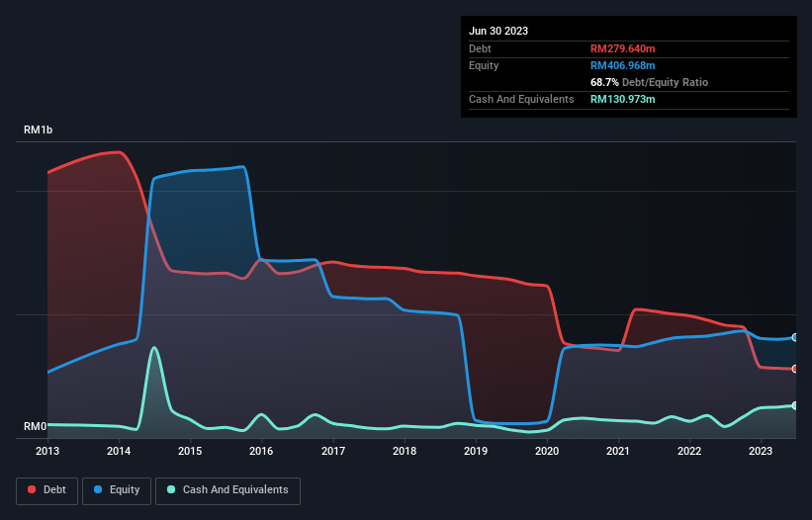Toggle the Equity series legend button
Screen dimensions: 812x520
coord(117,490)
